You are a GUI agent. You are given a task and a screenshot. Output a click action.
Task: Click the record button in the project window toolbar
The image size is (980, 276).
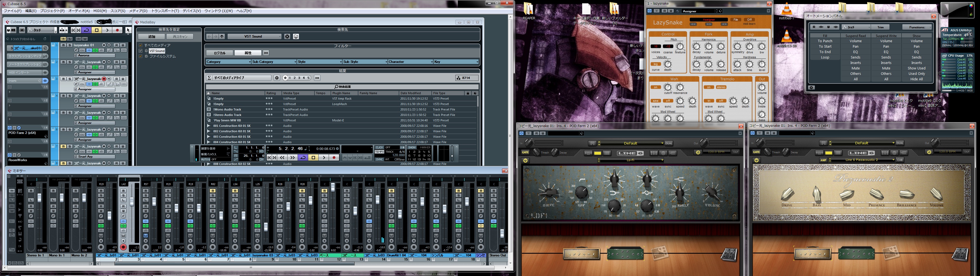(117, 30)
